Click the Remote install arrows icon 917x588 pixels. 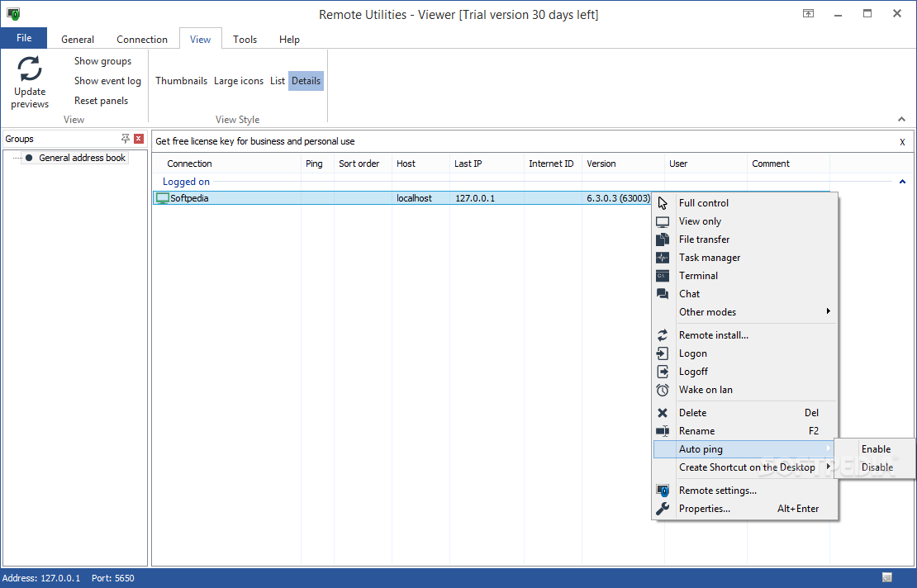click(662, 335)
